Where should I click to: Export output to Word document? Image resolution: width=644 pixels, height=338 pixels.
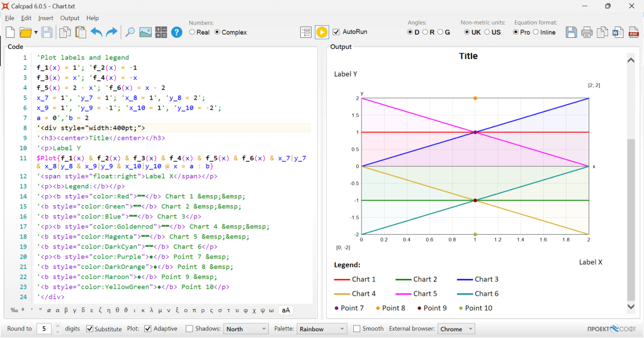pyautogui.click(x=618, y=32)
